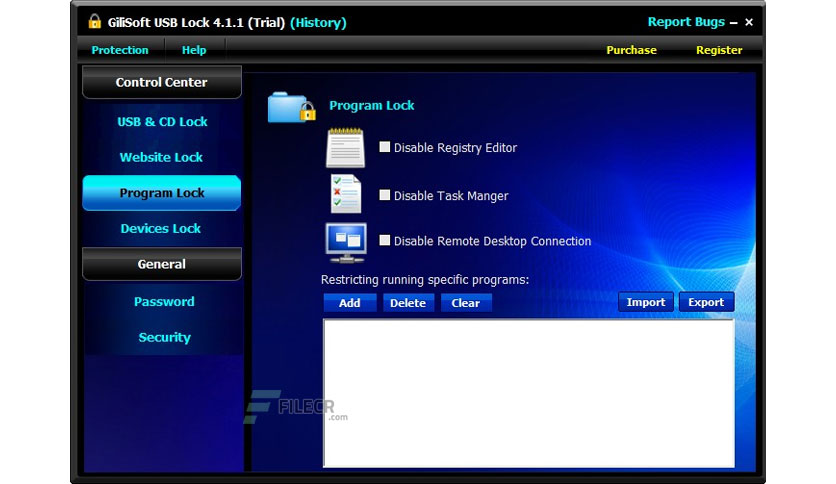The image size is (836, 484).
Task: Open the History link in title
Action: [318, 22]
